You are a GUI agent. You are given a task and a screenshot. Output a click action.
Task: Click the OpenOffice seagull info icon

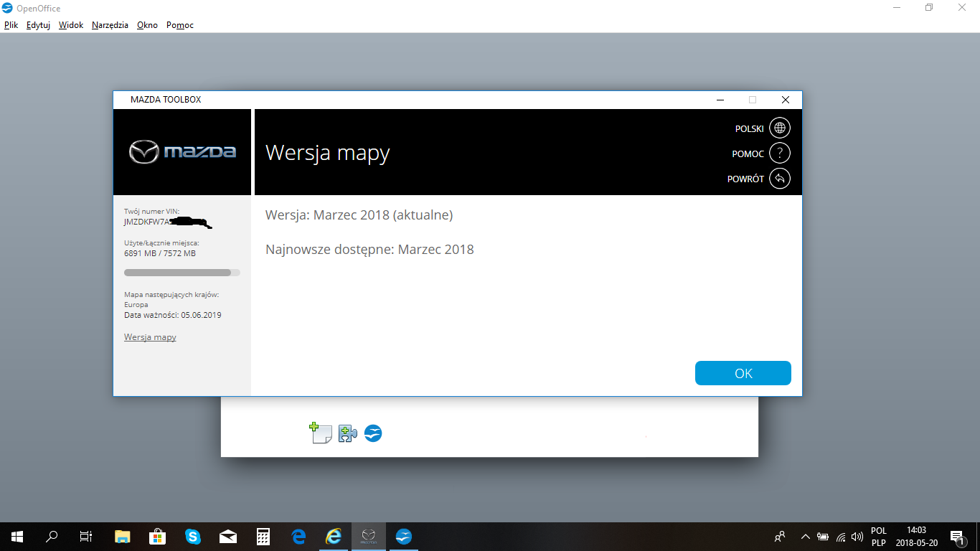(x=373, y=433)
